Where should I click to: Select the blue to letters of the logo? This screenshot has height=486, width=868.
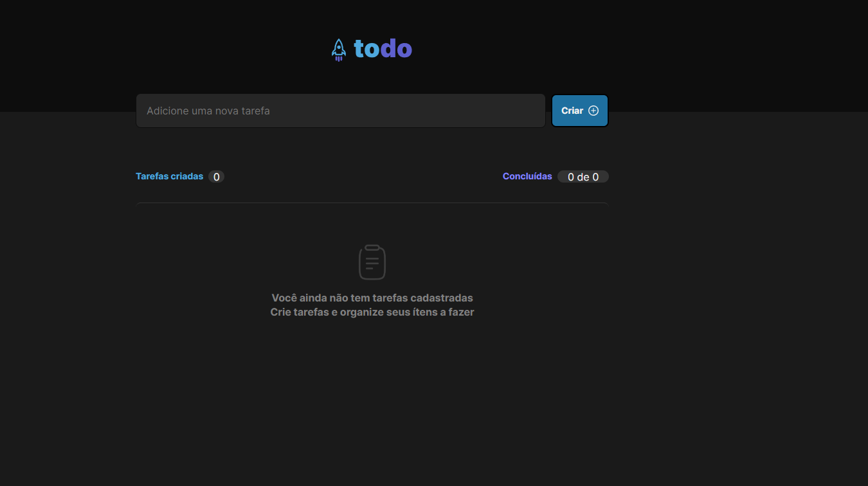[x=366, y=48]
